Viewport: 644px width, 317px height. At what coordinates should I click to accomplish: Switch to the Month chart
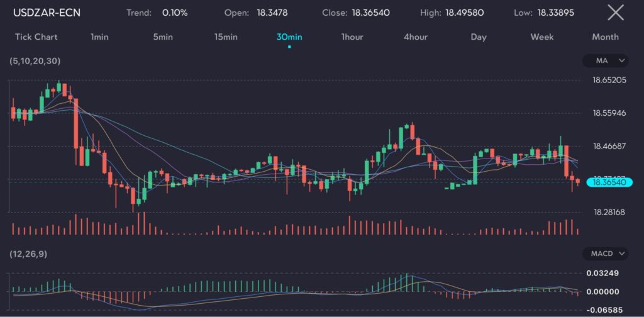605,36
